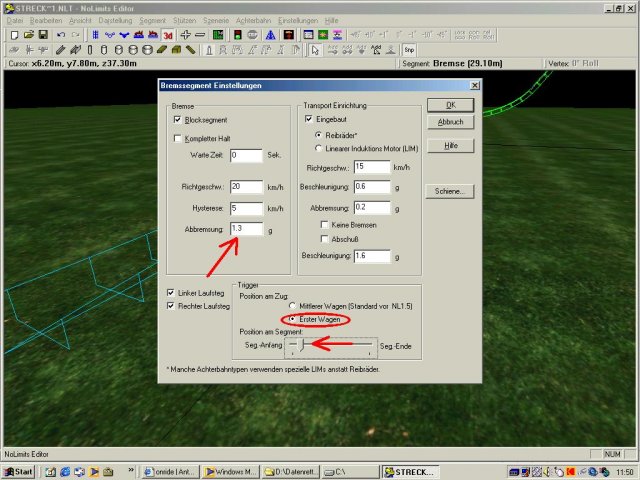Image resolution: width=640 pixels, height=480 pixels.
Task: Click the minus zoom-out toolbar icon
Action: coord(200,35)
